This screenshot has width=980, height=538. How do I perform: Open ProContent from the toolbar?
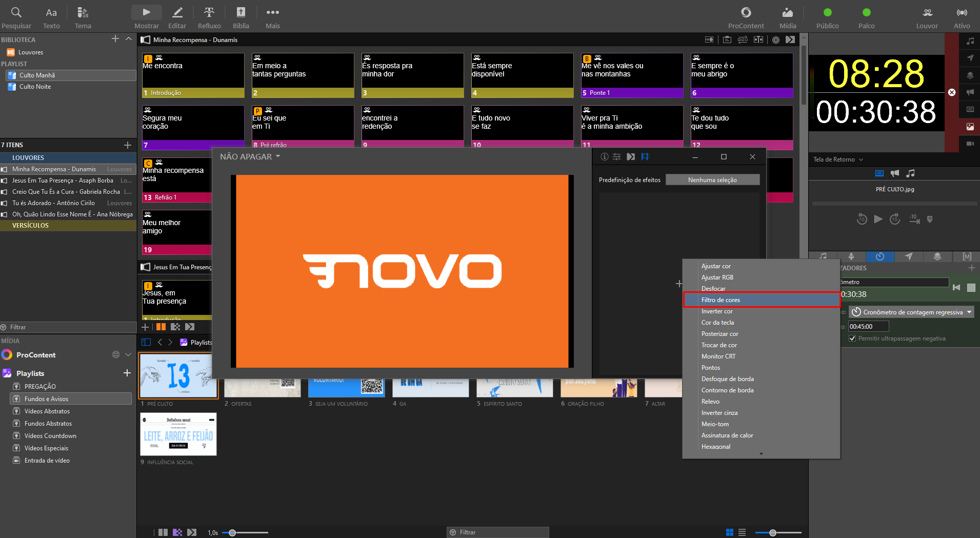[746, 17]
